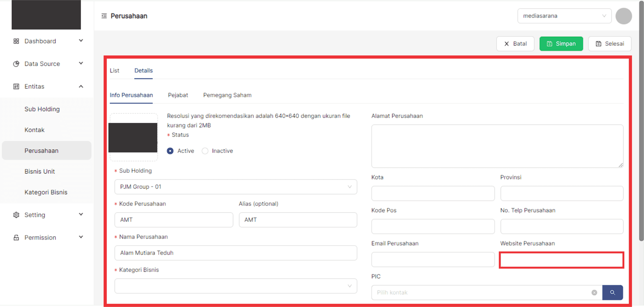Image resolution: width=644 pixels, height=307 pixels.
Task: Switch to the Pemegang Saham tab
Action: [x=227, y=95]
